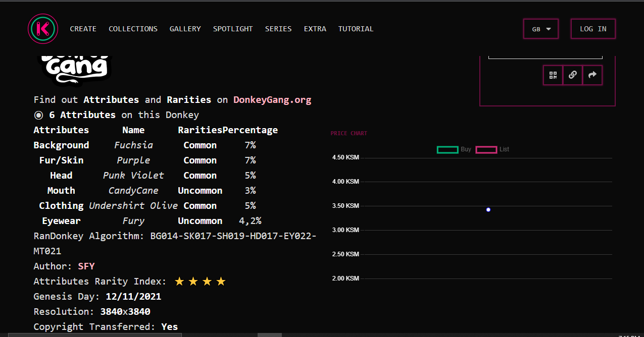Viewport: 644px width, 337px height.
Task: Click 'Undershirt Olive' clothing name
Action: 133,206
